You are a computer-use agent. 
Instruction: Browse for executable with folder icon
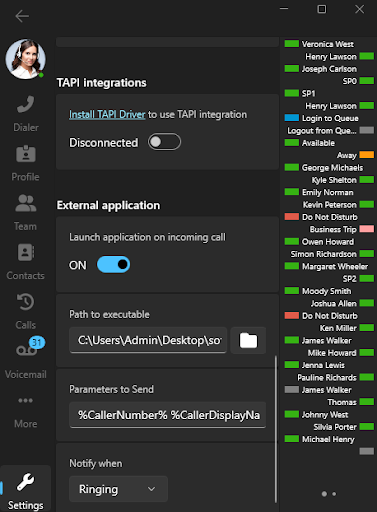(248, 340)
